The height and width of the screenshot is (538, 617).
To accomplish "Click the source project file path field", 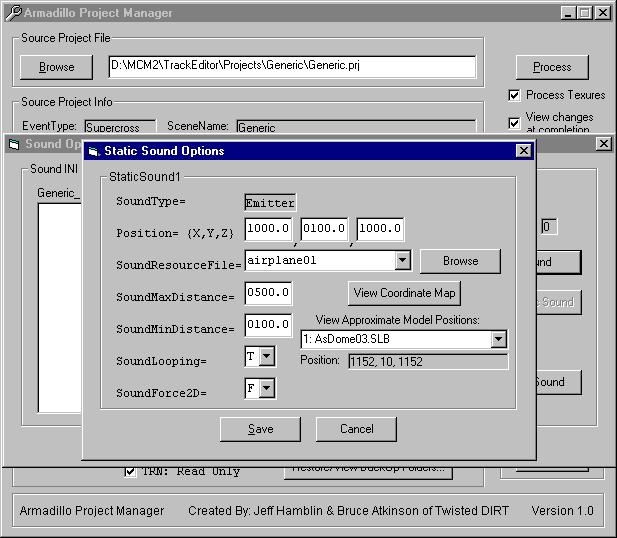I will point(292,67).
